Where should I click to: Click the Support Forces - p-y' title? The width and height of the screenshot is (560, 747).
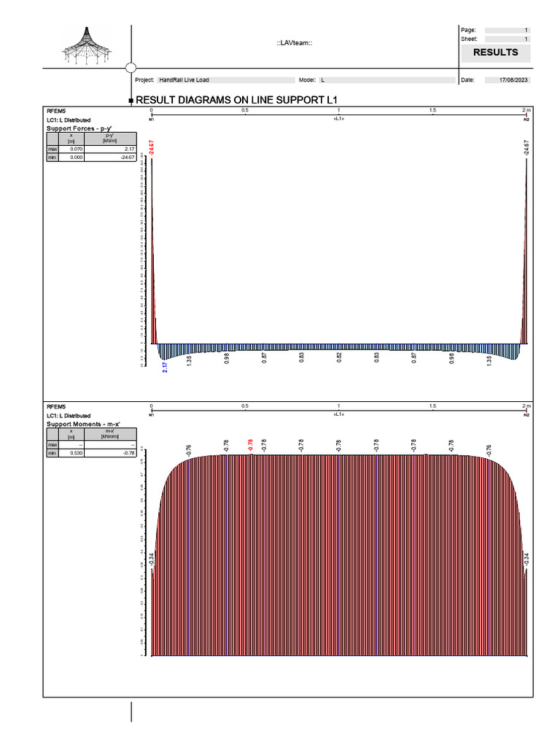tap(79, 128)
